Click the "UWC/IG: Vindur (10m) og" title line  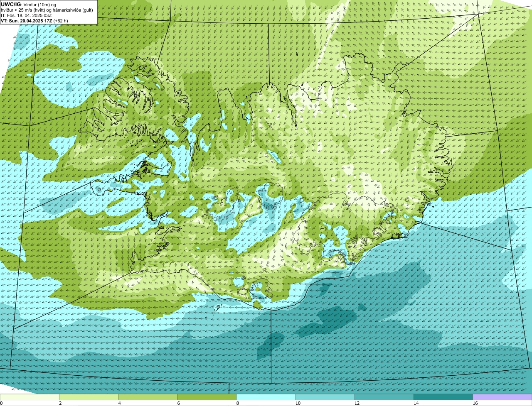tap(28, 4)
